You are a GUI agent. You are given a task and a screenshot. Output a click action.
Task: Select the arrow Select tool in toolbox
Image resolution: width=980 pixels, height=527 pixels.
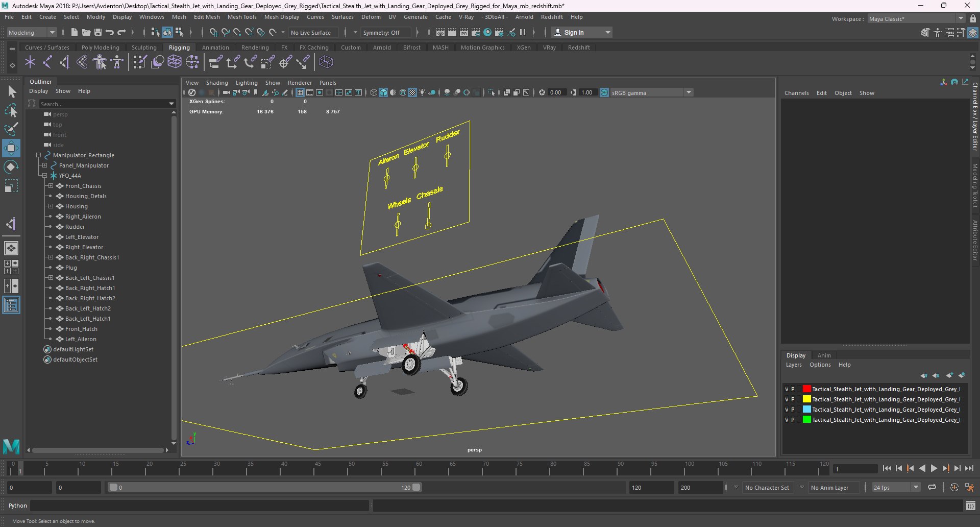pyautogui.click(x=11, y=92)
